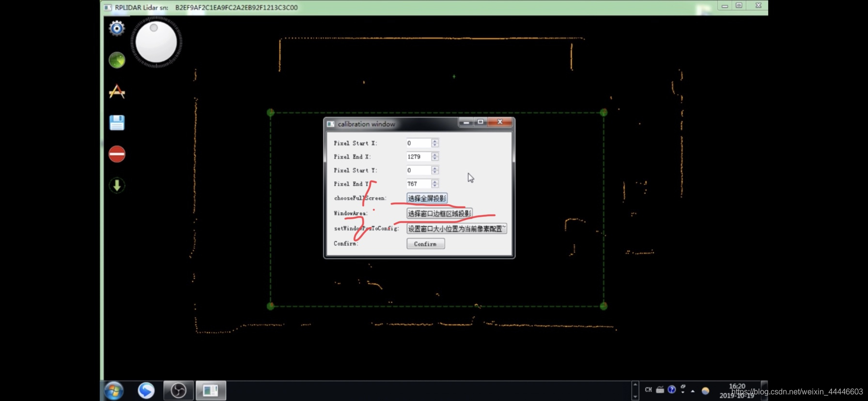This screenshot has width=868, height=401.
Task: Click the 'WindowArea:' label
Action: (351, 213)
